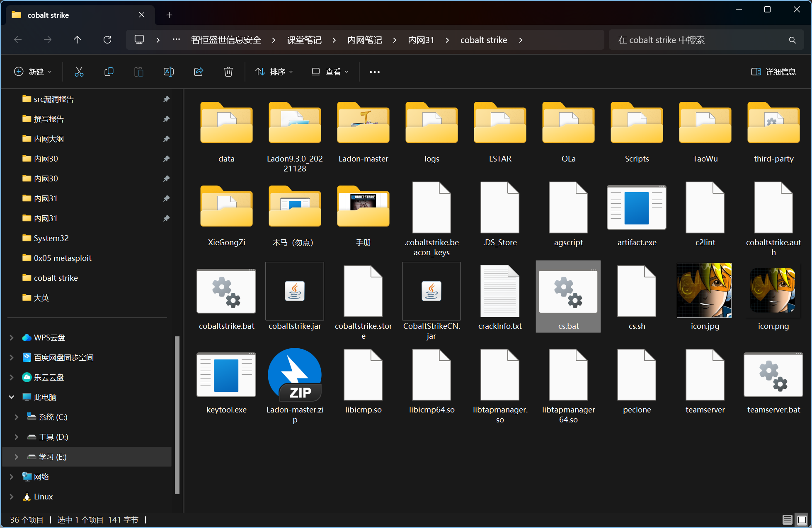812x528 pixels.
Task: Expand the 学习 (E:) drive
Action: 16,457
